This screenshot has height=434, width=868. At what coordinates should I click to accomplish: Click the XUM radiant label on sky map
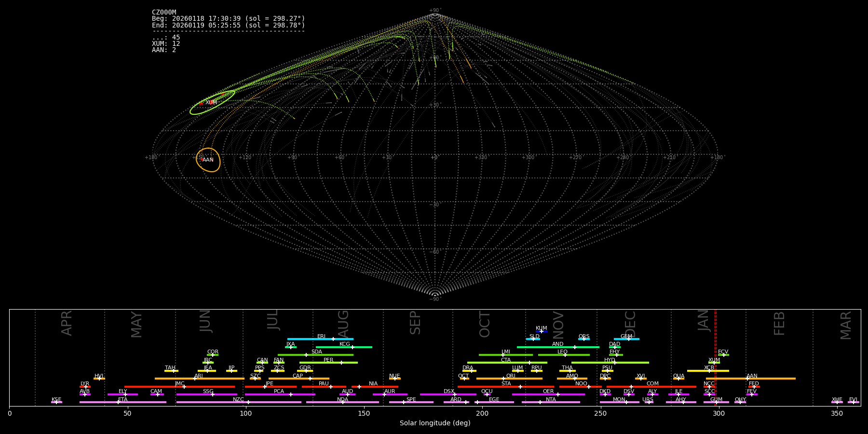click(x=211, y=103)
